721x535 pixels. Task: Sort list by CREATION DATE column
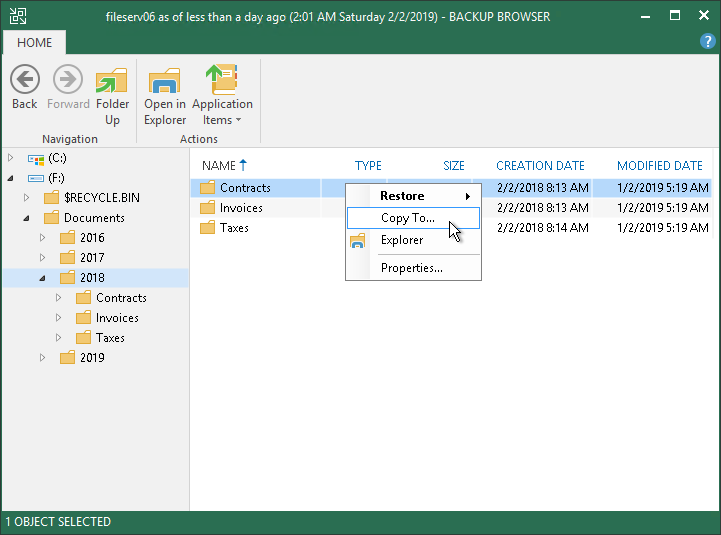click(540, 166)
